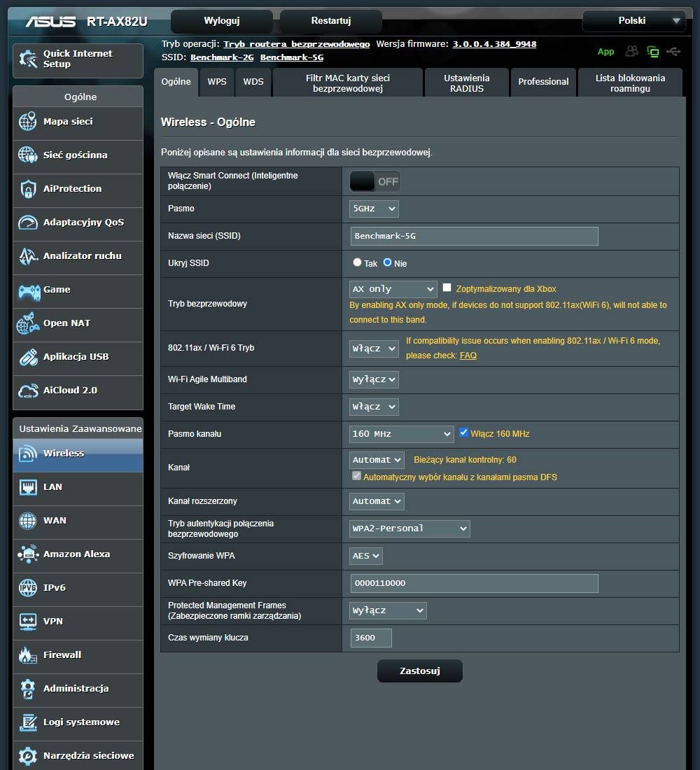Select Nie for Ukryj SSID
The width and height of the screenshot is (700, 770).
point(388,262)
